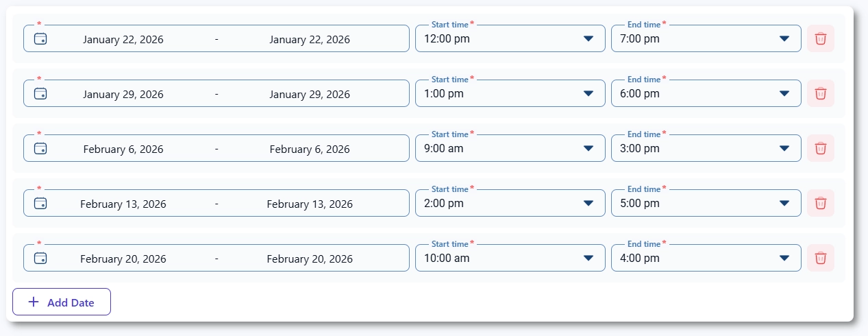The width and height of the screenshot is (868, 336).
Task: Click calendar icon in January 29 row
Action: [40, 94]
